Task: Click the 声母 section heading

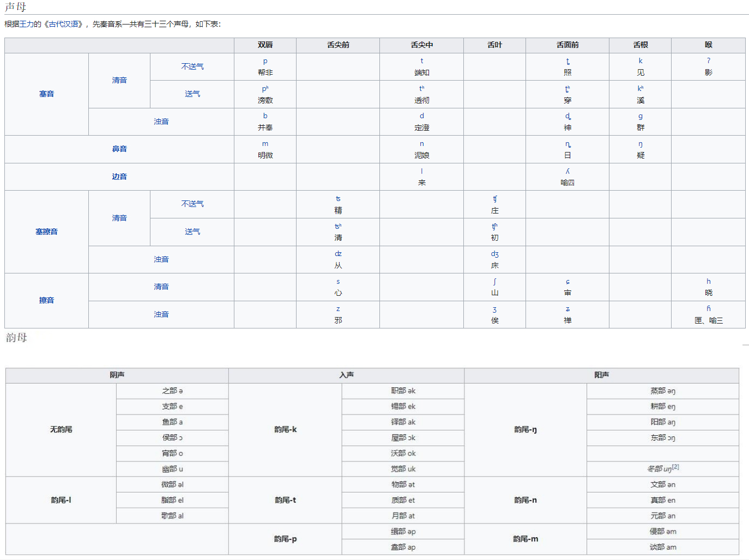Action: coord(16,7)
